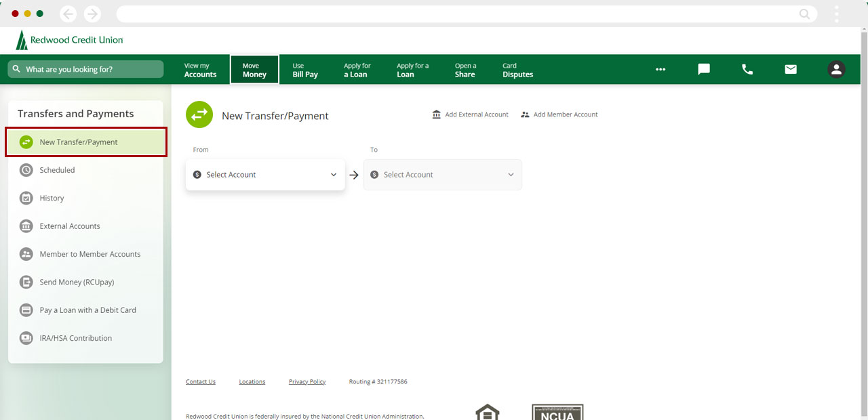Click the New Transfer/Payment sidebar arrows icon
This screenshot has height=420, width=868.
pos(26,142)
